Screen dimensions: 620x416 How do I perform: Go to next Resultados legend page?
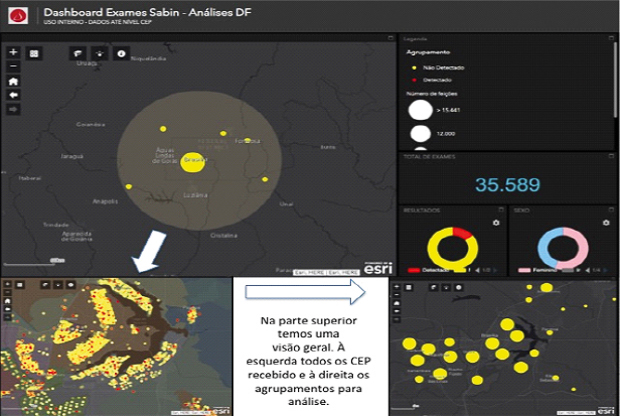pos(495,270)
